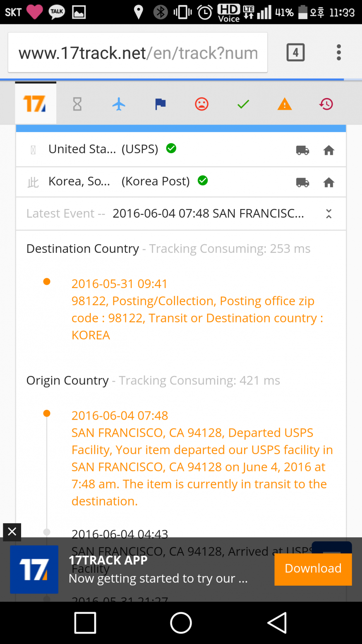Click the home icon in Korea Post row

click(x=329, y=182)
